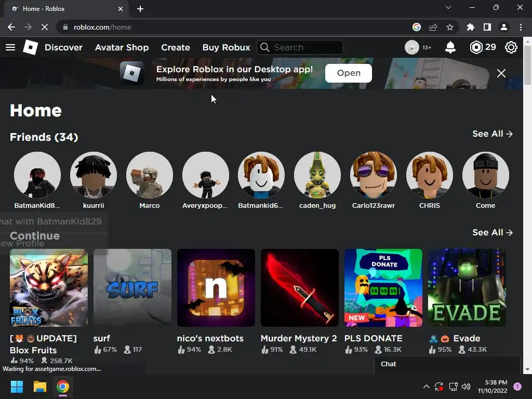
Task: Open BatmanKid8... friend avatar
Action: pos(37,175)
